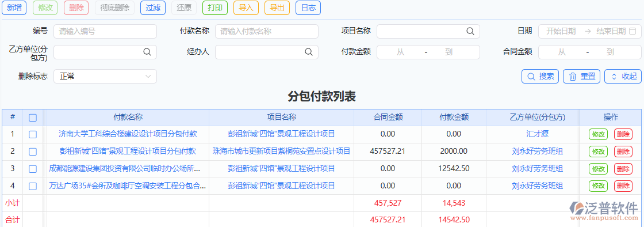Click 删除 button in row 2
644x227 pixels.
[x=623, y=152]
